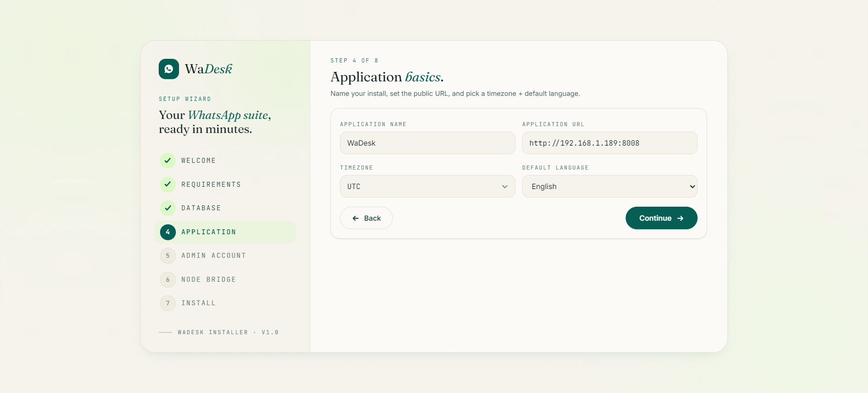
Task: Click the 'SETUP WIZARD' label
Action: [185, 99]
